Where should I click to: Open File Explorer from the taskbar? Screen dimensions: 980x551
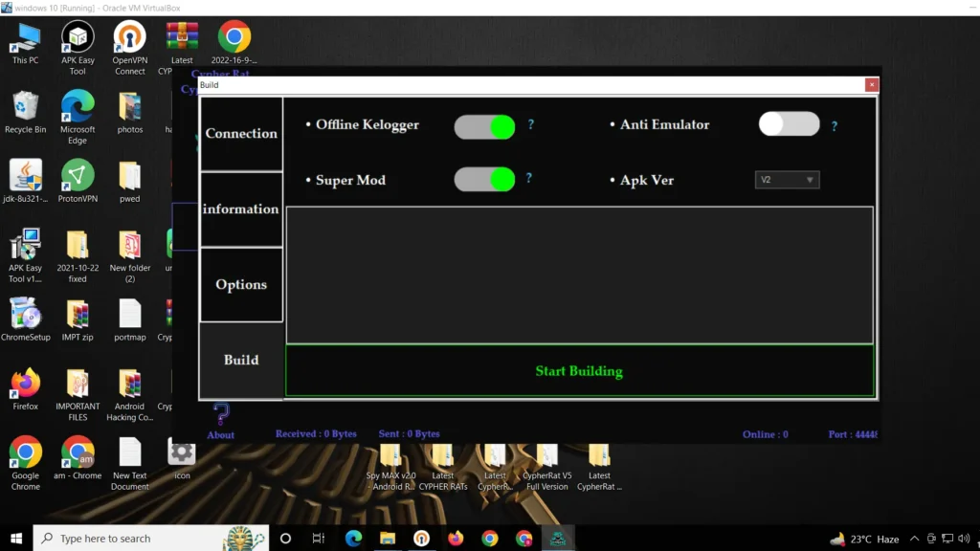[388, 538]
